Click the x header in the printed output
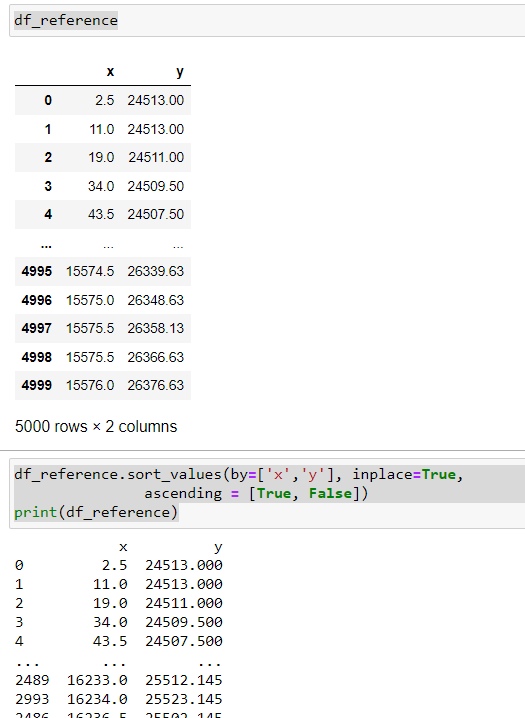Viewport: 525px width, 718px height. [123, 547]
